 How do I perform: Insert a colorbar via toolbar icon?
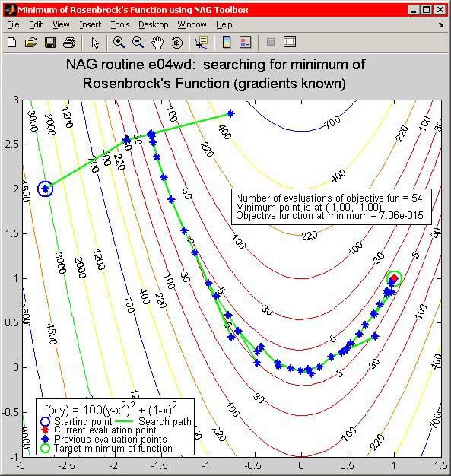click(x=227, y=43)
